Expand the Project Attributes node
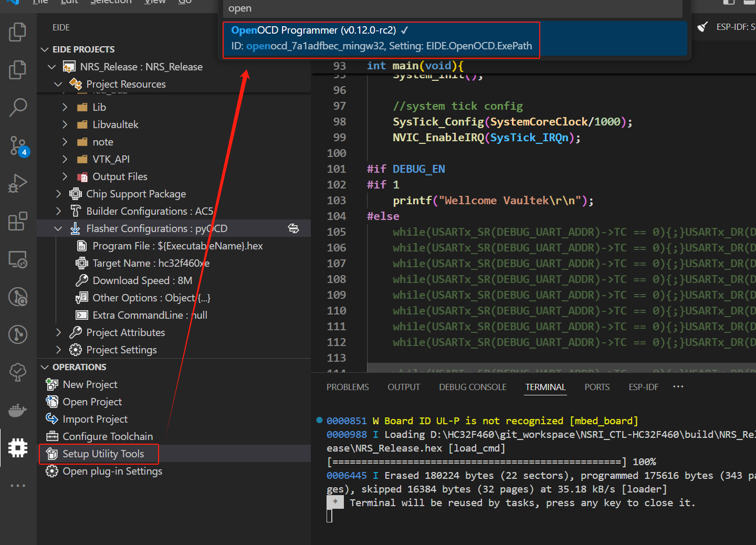Viewport: 756px width, 545px height. coord(58,332)
